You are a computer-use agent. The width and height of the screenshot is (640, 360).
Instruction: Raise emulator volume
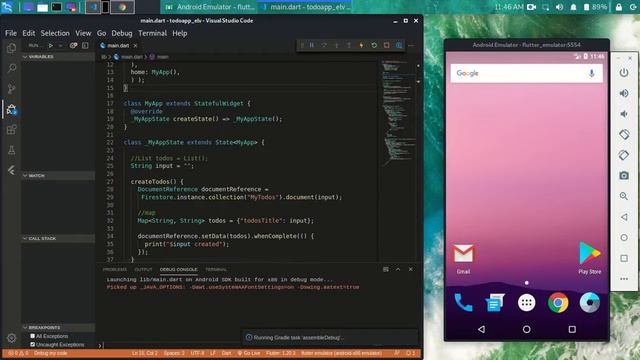point(624,93)
